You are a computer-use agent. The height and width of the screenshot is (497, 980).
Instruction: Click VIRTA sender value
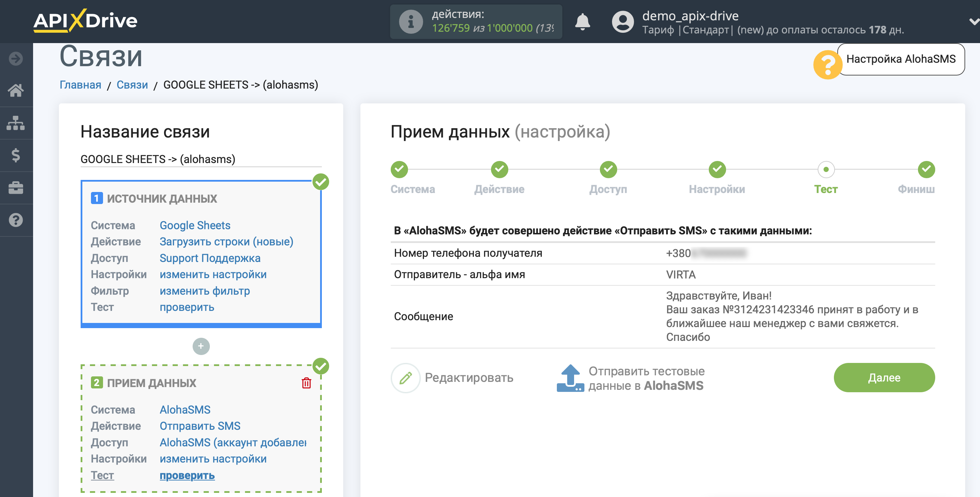[x=681, y=274]
